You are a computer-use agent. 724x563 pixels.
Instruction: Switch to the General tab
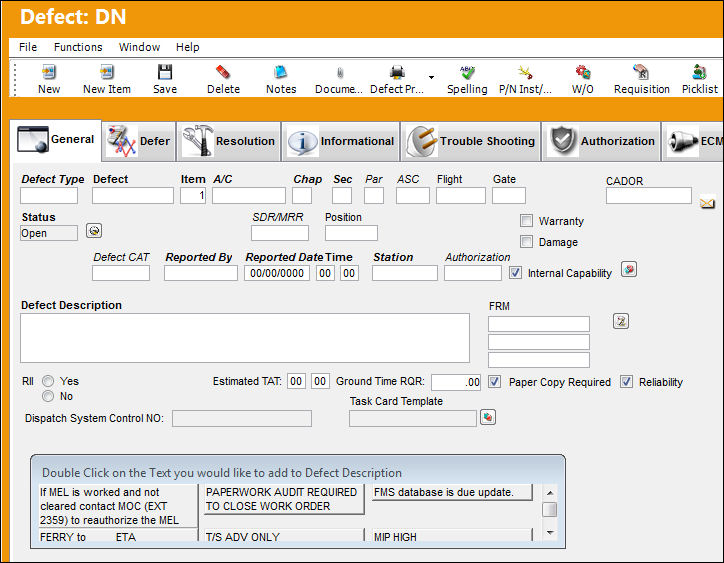pyautogui.click(x=56, y=139)
